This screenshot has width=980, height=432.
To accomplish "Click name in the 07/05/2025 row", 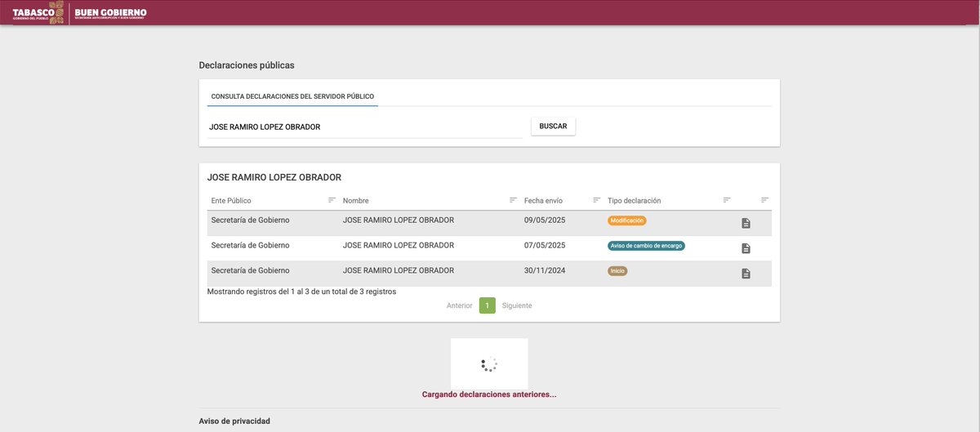I will click(399, 246).
